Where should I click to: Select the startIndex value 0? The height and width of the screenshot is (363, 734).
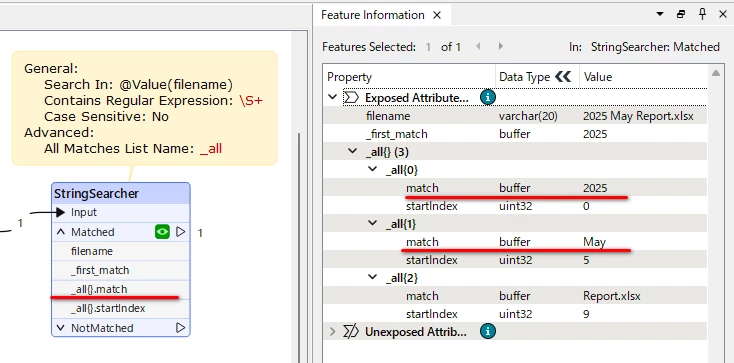586,206
